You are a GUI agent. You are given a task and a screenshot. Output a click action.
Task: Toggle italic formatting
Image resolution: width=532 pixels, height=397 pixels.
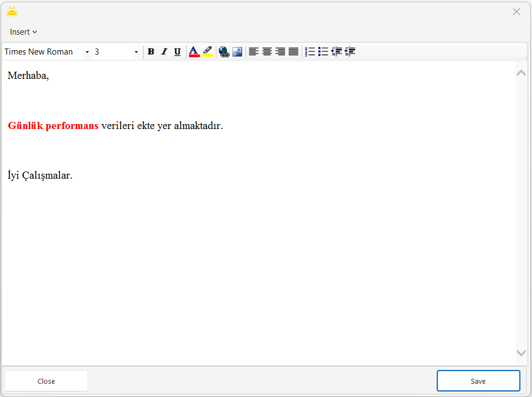tap(164, 52)
